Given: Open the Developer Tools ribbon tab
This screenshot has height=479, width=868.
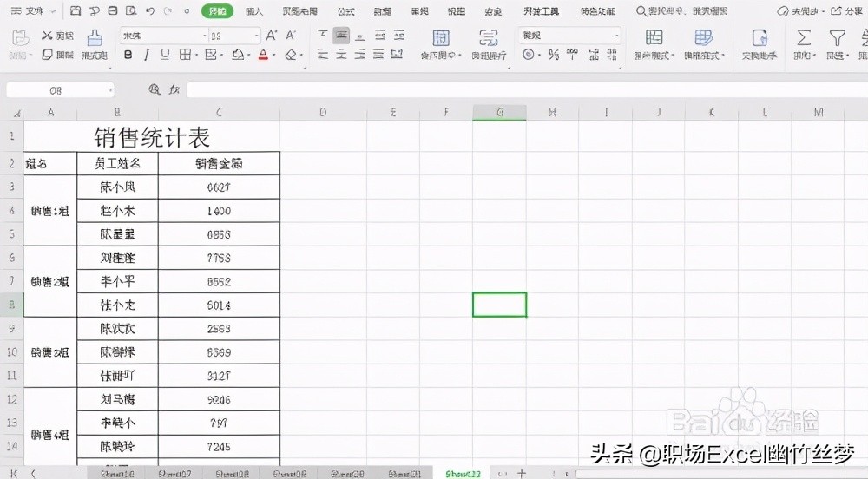Looking at the screenshot, I should click(x=541, y=11).
